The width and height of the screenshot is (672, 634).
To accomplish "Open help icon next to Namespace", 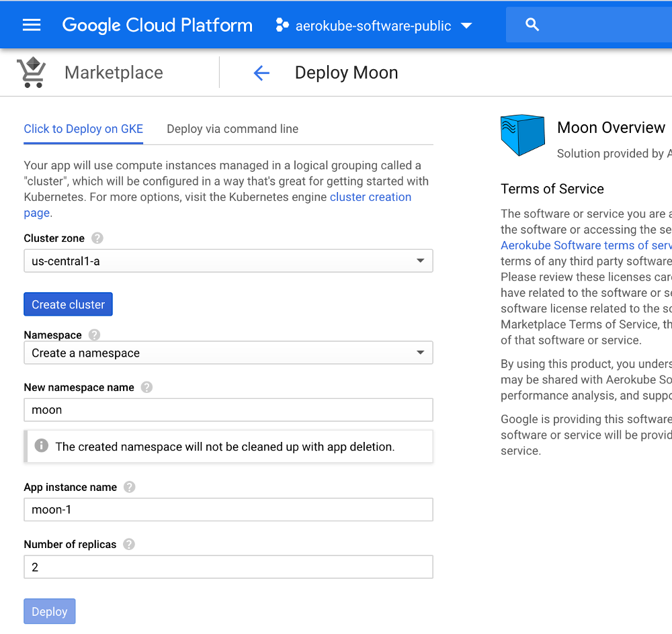I will (94, 334).
